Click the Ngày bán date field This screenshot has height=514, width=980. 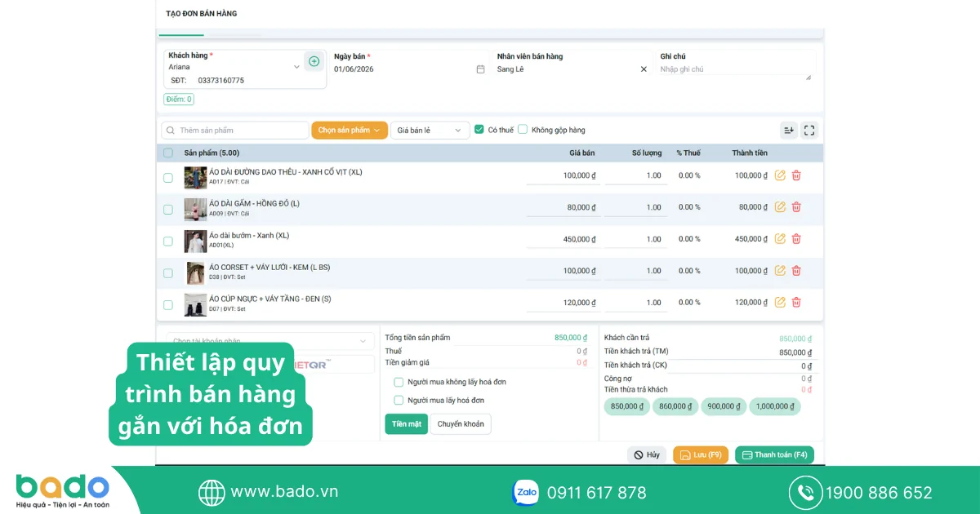(x=408, y=69)
